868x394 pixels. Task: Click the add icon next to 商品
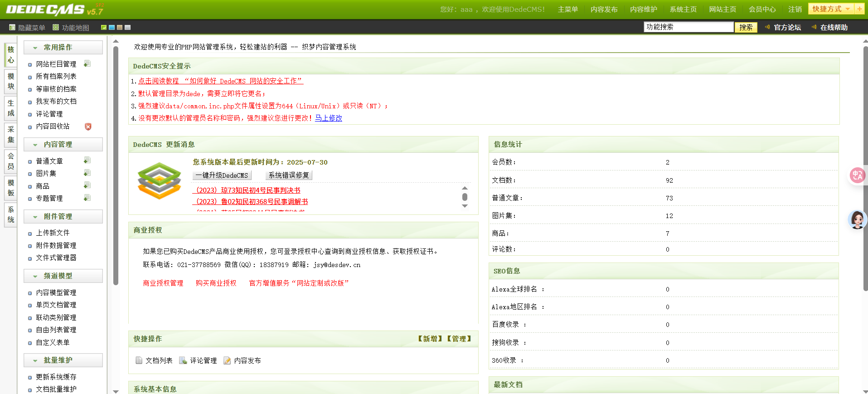pos(87,185)
